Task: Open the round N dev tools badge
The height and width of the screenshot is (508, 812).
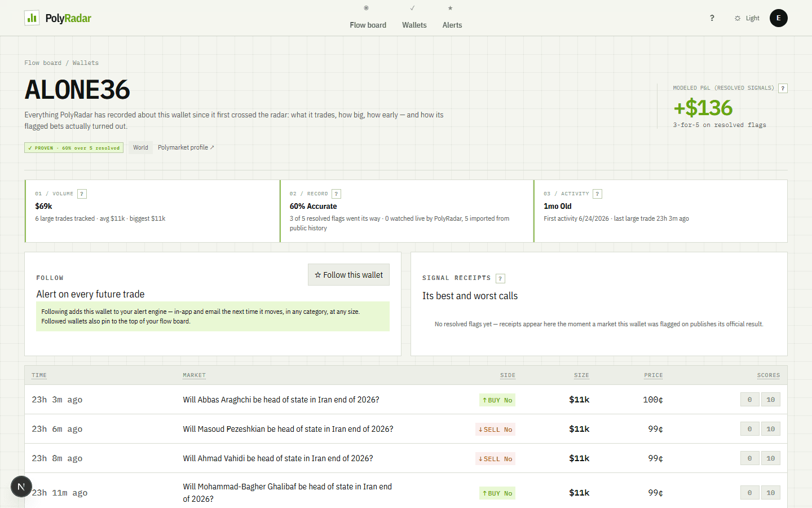Action: [x=21, y=487]
